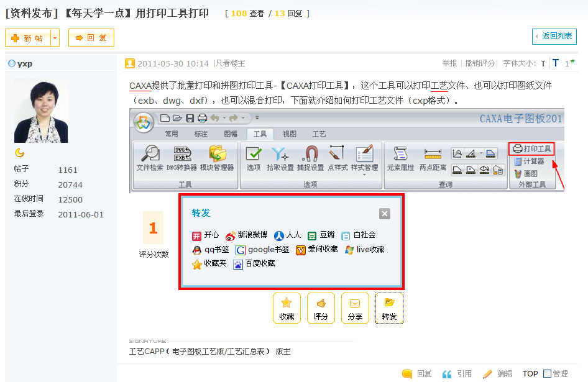Screen dimensions: 588x382
Task: Open the Undo history dropdown arrow
Action: tap(224, 118)
